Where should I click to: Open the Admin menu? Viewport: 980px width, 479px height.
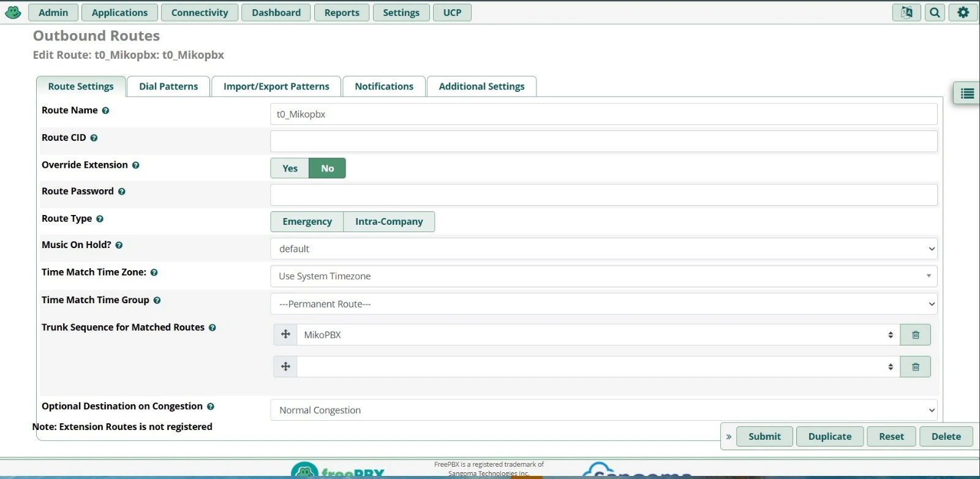(53, 12)
